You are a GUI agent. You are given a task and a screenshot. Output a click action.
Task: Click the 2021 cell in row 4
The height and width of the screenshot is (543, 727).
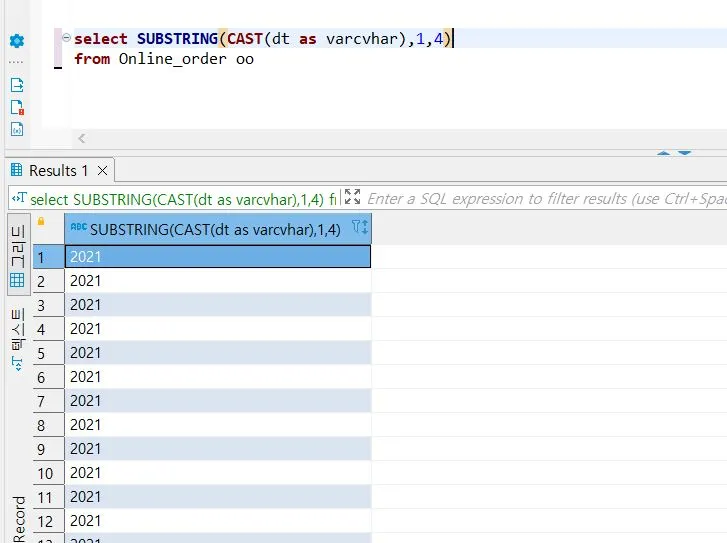tap(218, 329)
